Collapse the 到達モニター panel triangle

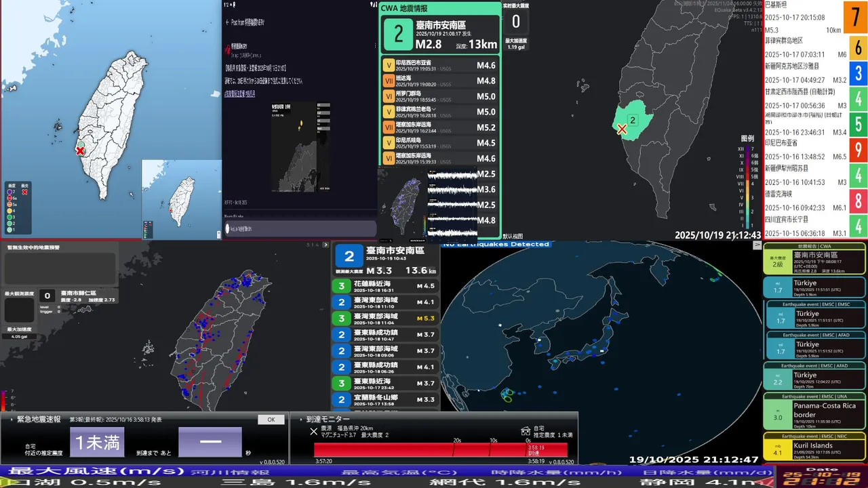301,420
